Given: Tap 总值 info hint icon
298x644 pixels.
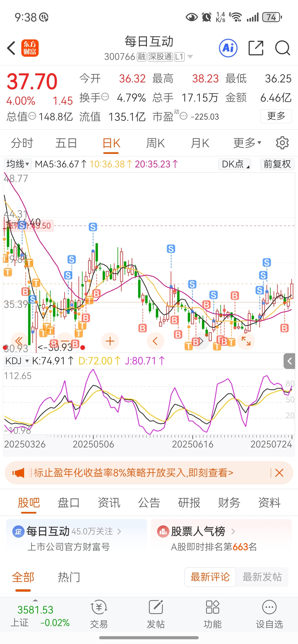Looking at the screenshot, I should 32,116.
